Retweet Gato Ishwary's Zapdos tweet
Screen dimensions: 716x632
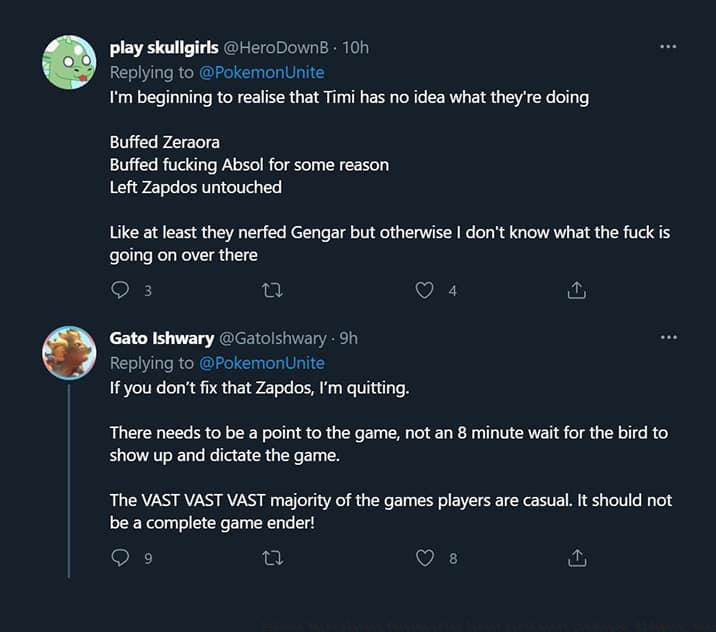(x=272, y=558)
